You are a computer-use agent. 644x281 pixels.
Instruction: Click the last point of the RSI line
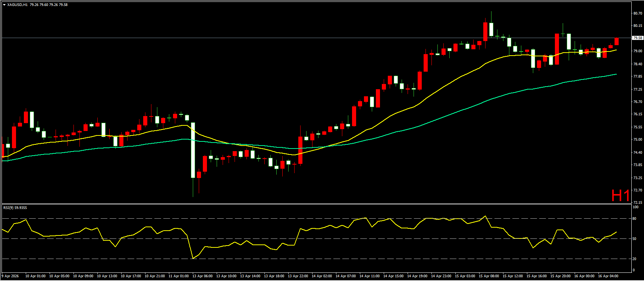tap(616, 232)
